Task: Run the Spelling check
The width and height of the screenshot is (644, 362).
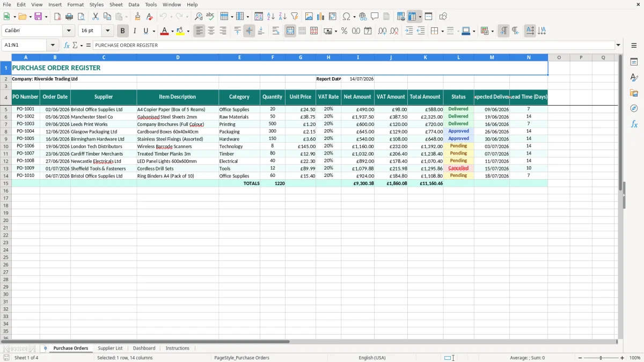Action: coord(210,17)
